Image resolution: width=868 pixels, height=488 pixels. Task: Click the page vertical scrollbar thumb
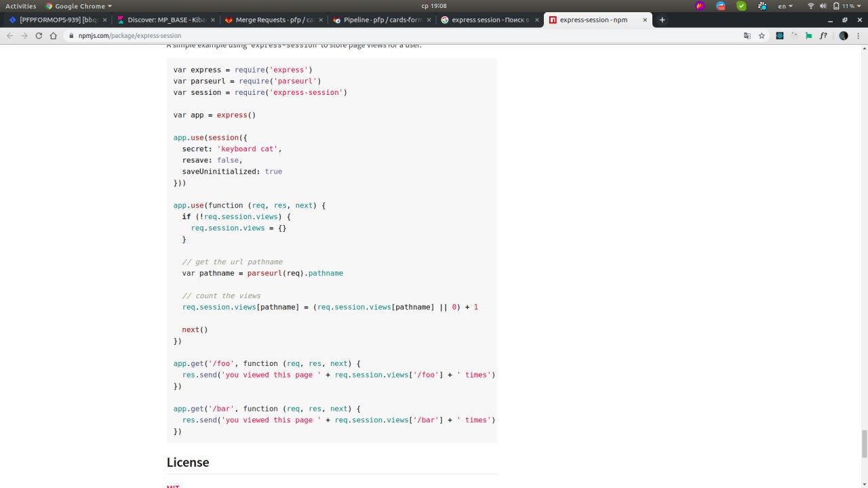864,444
